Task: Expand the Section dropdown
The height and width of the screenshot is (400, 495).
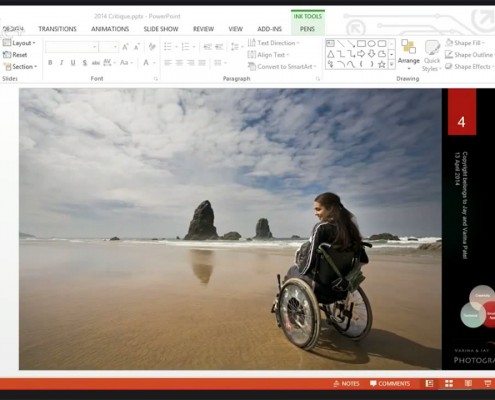Action: pyautogui.click(x=20, y=67)
